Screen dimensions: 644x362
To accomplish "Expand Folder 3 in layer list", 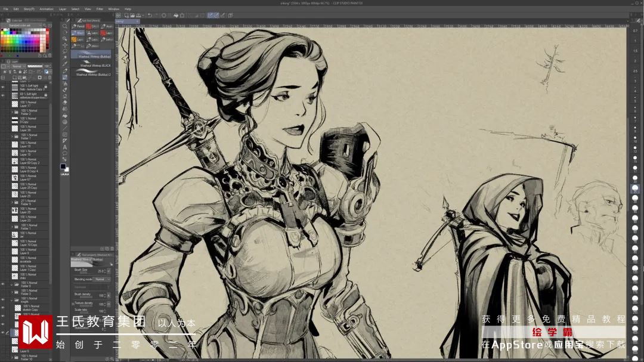I will (x=12, y=292).
